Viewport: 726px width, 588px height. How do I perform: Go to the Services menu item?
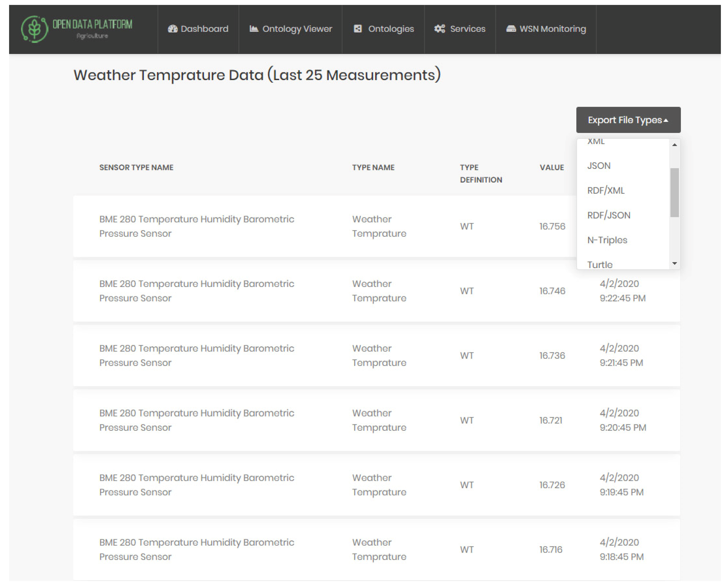click(x=467, y=29)
